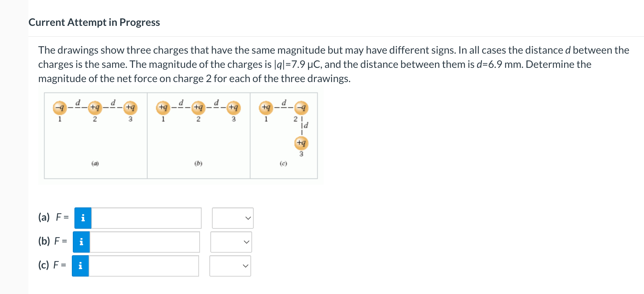Viewport: 644px width, 294px height.
Task: Click the -q charge 1 in drawing (a)
Action: (x=60, y=108)
